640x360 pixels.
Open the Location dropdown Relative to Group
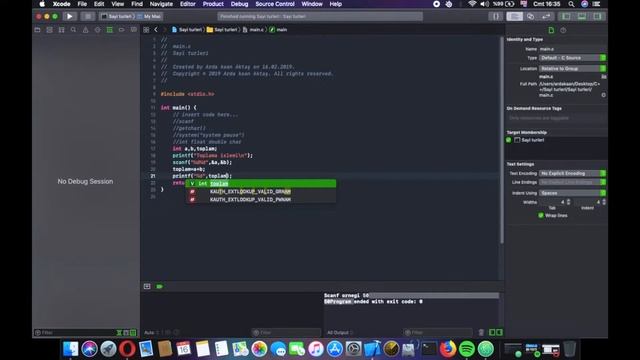tap(572, 69)
